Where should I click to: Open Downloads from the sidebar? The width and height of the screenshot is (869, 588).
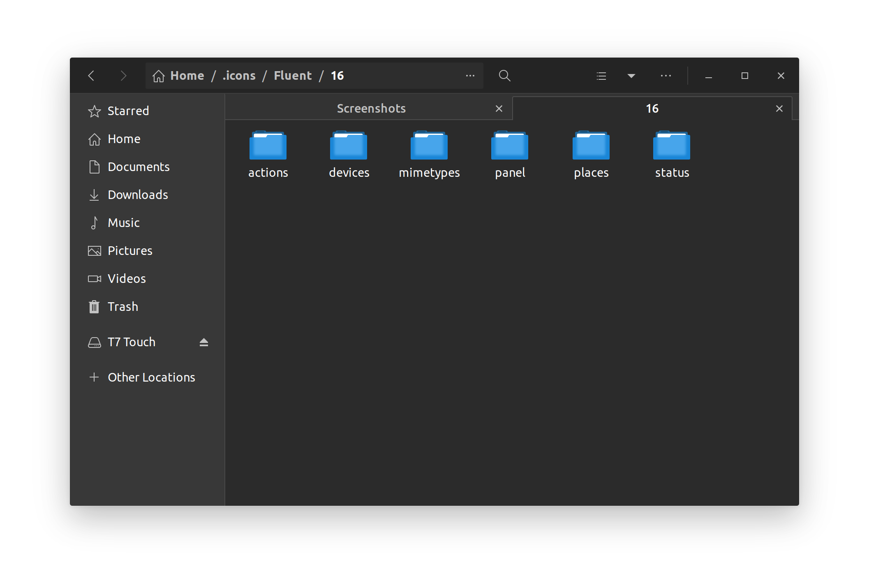[137, 195]
